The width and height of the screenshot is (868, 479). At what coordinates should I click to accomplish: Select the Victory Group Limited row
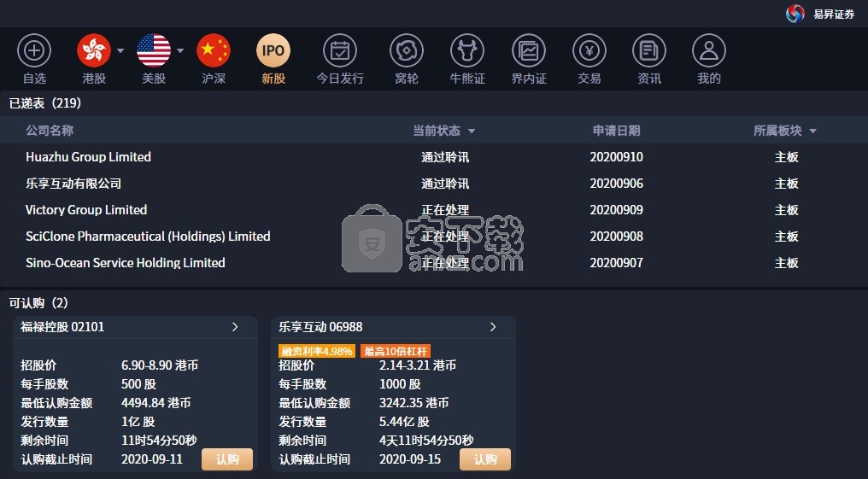[x=434, y=210]
